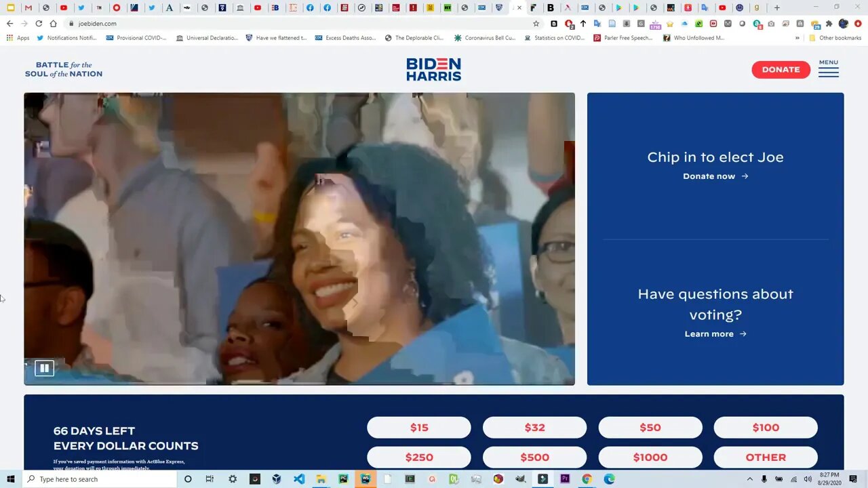Pause the hero video playback
868x488 pixels.
(x=44, y=368)
